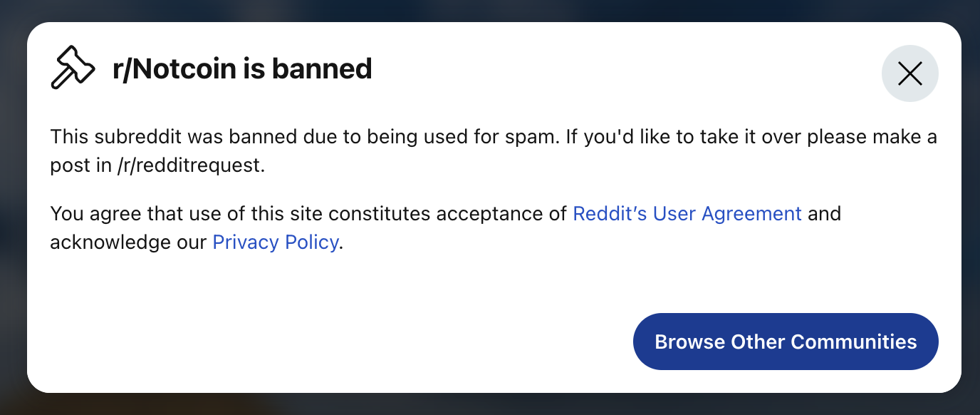Click the word 'spam' in the message

[x=528, y=137]
